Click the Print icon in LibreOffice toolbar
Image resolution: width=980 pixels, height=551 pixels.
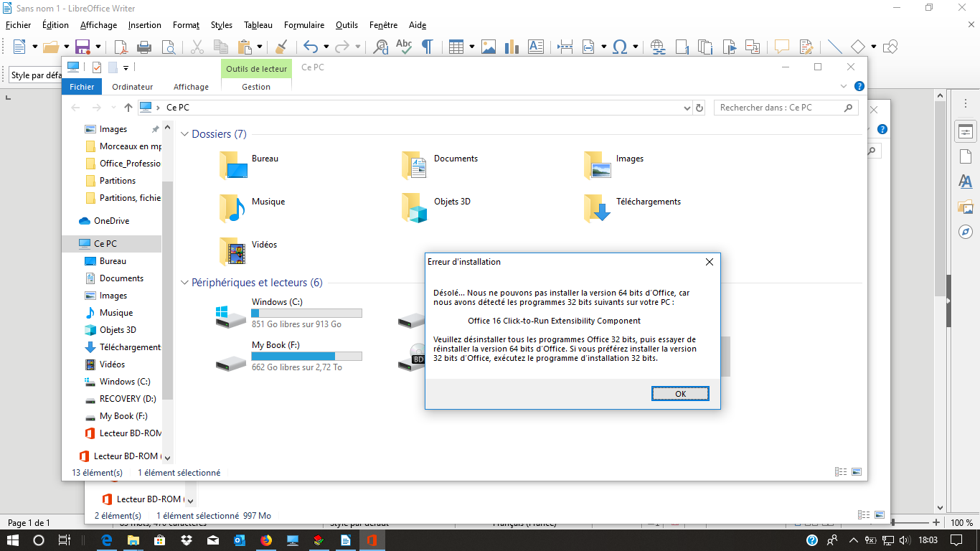click(144, 47)
